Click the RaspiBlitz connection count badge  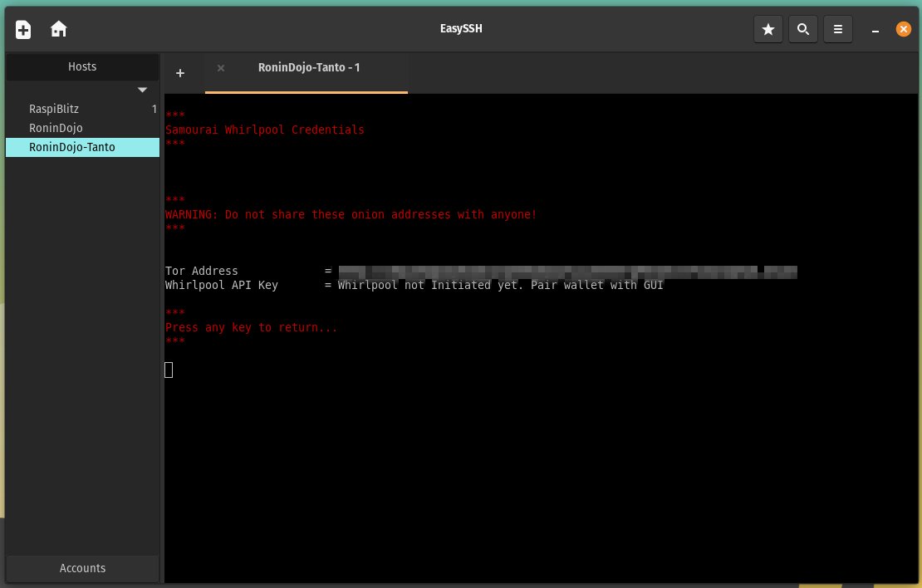(x=154, y=109)
